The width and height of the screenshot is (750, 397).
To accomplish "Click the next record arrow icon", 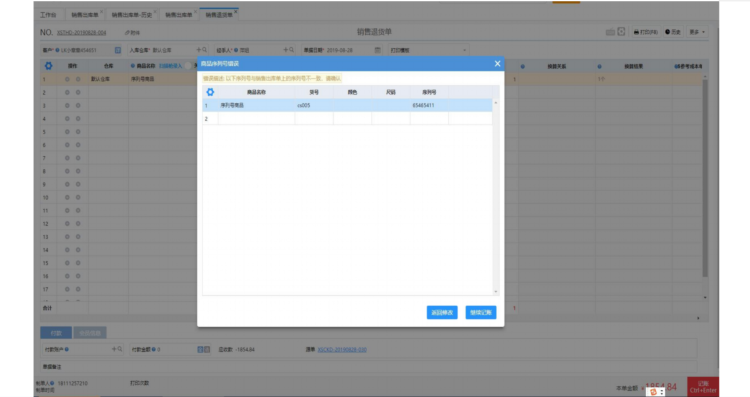I will pyautogui.click(x=621, y=32).
